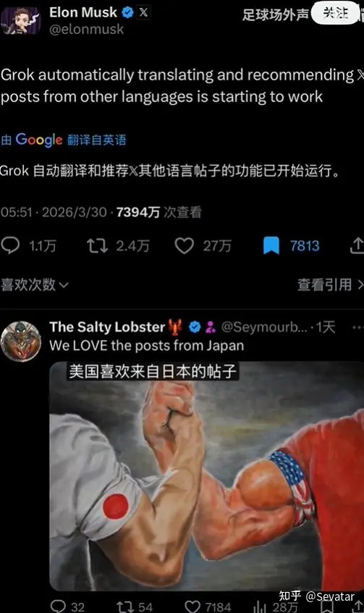Viewport: 364px width, 613px height.
Task: Repost Salty Lobster's reply showing 54
Action: tap(125, 606)
